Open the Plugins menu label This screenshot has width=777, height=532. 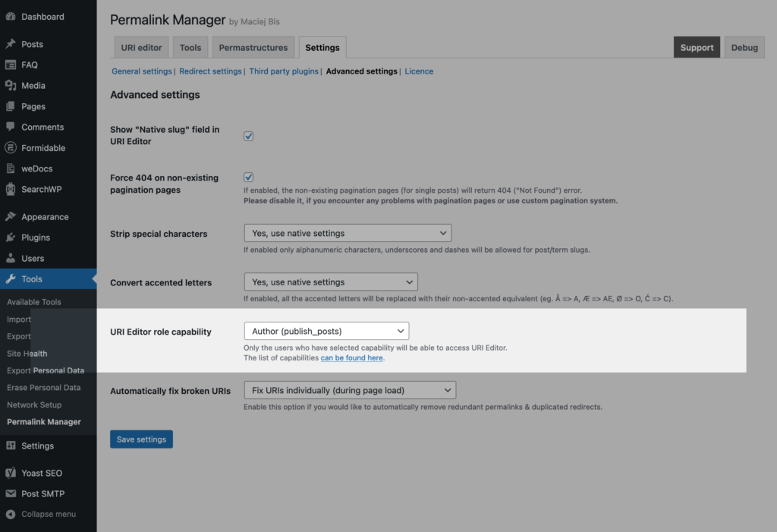point(36,238)
